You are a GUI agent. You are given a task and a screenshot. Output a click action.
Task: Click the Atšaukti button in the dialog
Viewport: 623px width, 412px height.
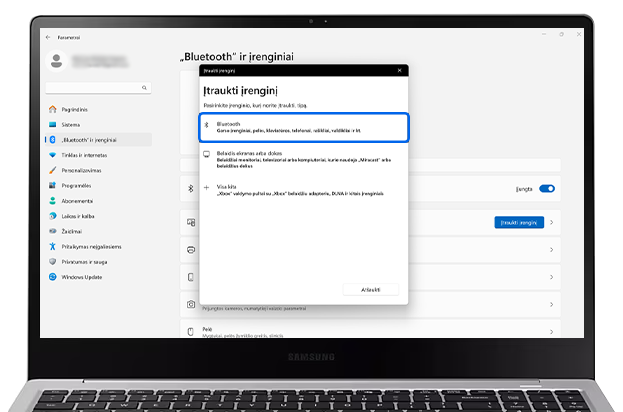[x=371, y=289]
